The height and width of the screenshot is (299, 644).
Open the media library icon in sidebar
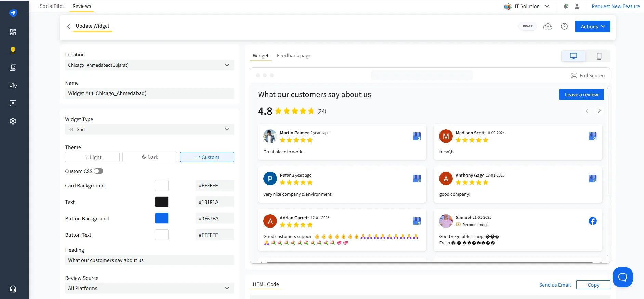(13, 68)
